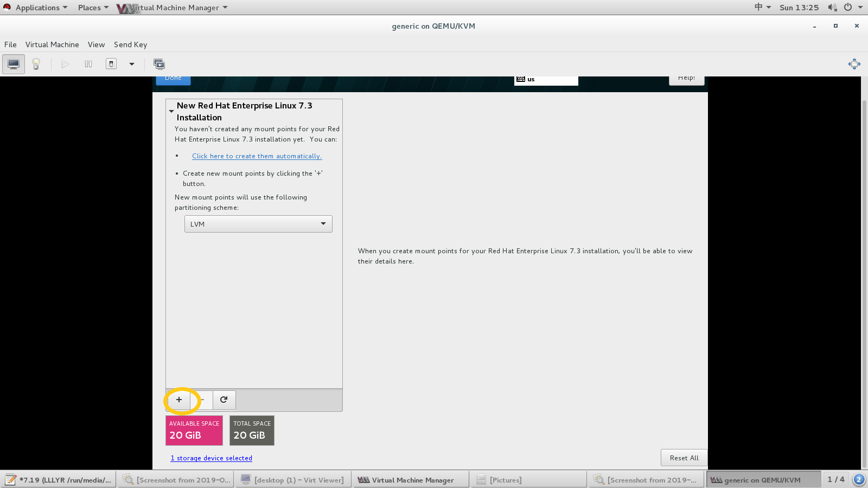Switch to Virtual Machine Manager taskbar window

pyautogui.click(x=411, y=480)
